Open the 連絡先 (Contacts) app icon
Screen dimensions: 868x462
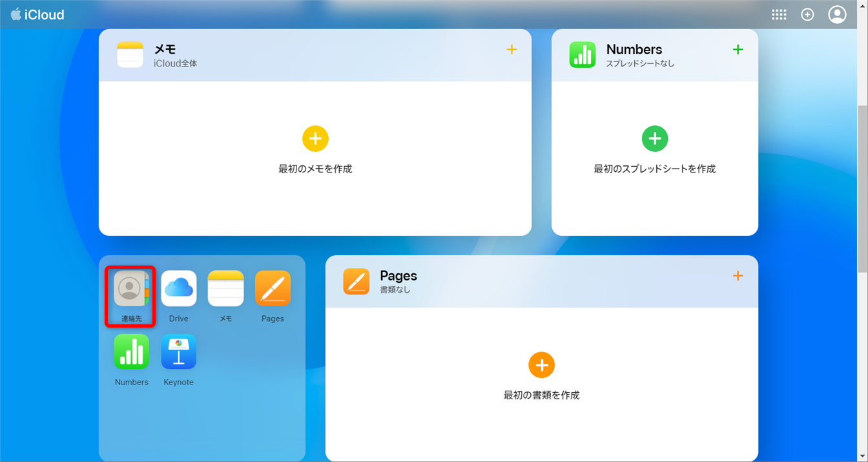131,289
